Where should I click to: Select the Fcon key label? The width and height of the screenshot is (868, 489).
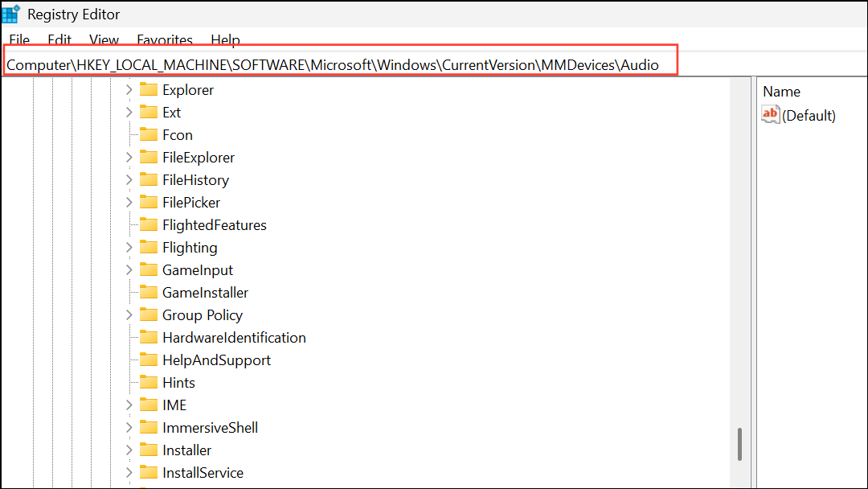click(178, 135)
